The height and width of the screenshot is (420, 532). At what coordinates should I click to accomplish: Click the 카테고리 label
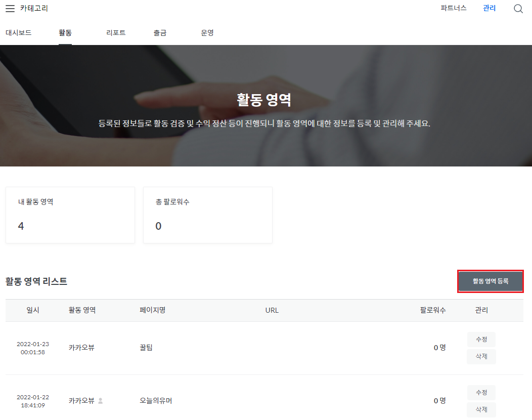(x=34, y=9)
